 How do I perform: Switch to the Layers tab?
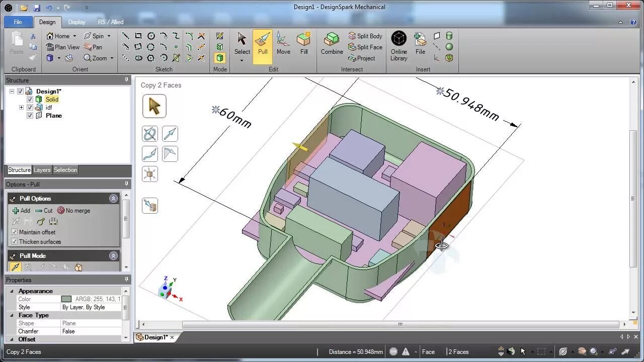coord(42,170)
